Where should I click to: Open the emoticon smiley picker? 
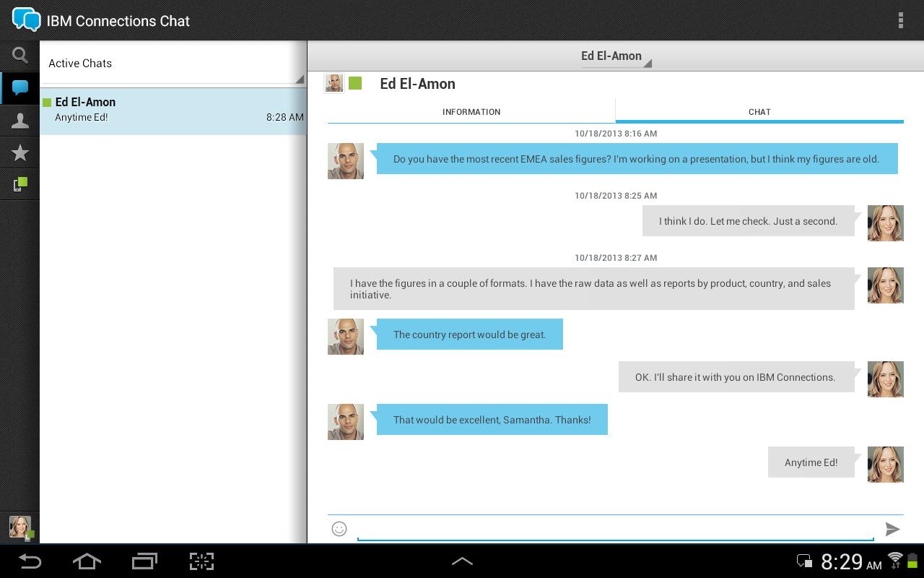pyautogui.click(x=339, y=529)
